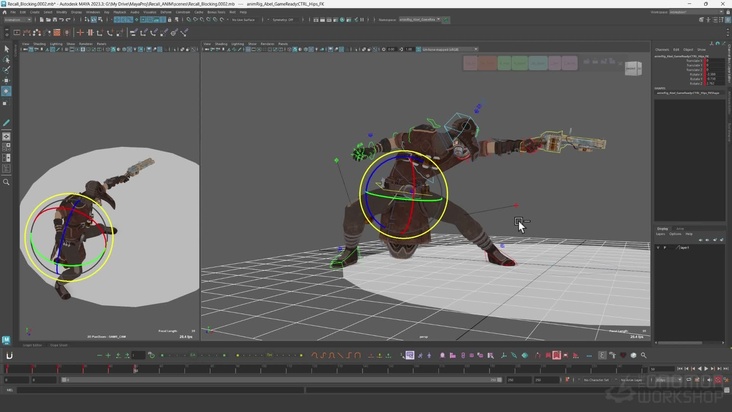Select the No Character Set field
732x412 pixels.
596,380
